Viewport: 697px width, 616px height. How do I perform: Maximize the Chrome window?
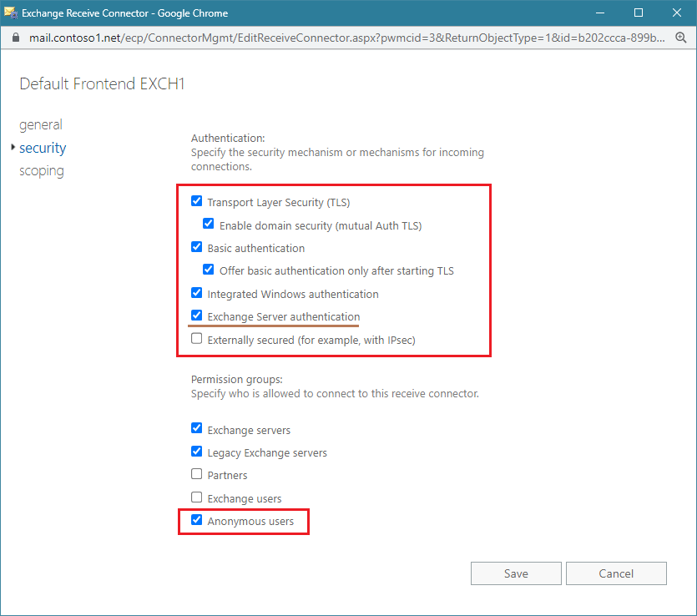(639, 13)
